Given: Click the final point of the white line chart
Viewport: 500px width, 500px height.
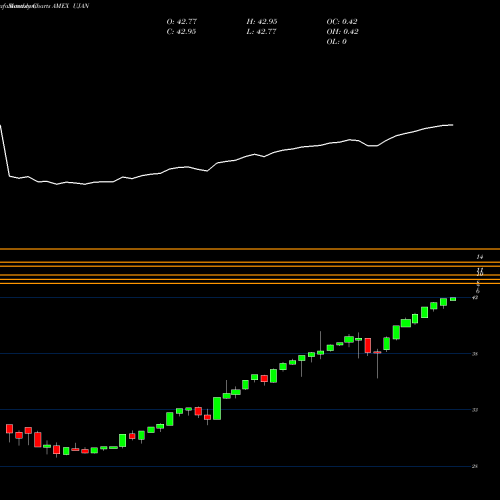Looking at the screenshot, I should [453, 125].
